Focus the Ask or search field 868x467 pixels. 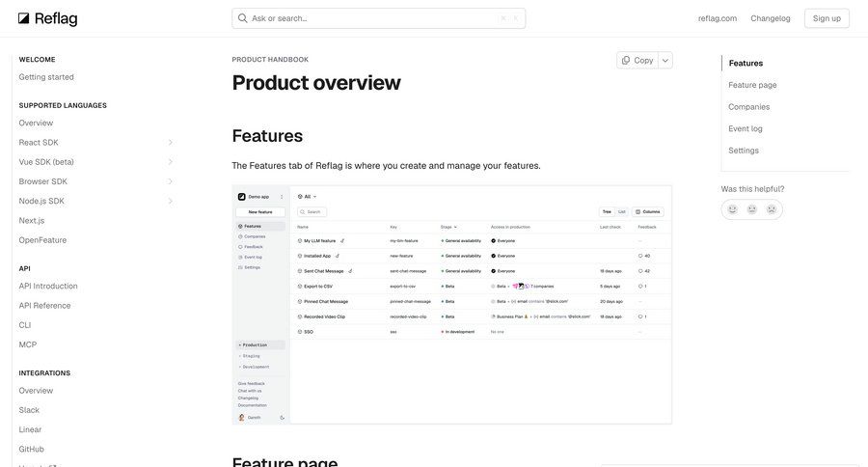coord(379,18)
